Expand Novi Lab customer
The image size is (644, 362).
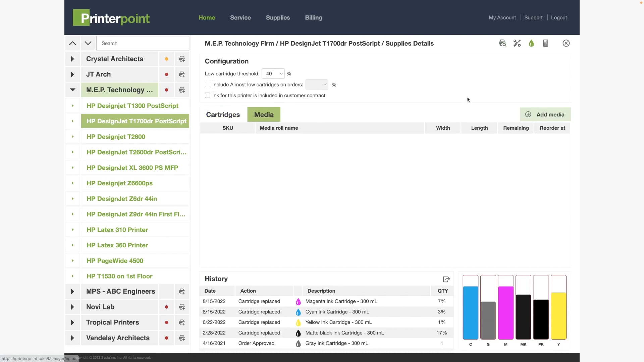click(x=72, y=307)
